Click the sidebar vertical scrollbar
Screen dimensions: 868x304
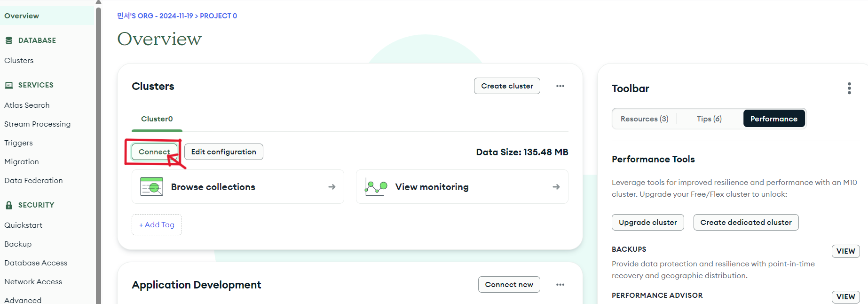click(98, 155)
